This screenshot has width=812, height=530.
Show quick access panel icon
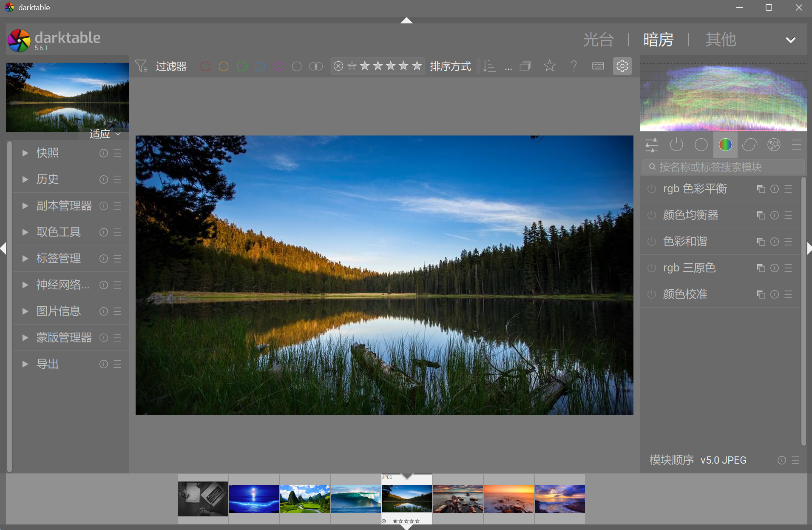pos(652,145)
